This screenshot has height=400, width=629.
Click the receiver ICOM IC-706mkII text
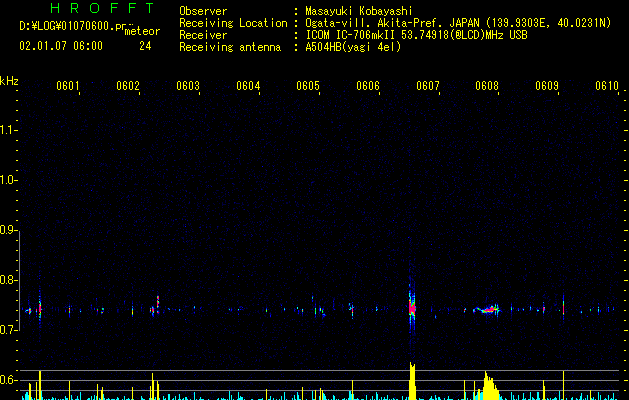point(416,35)
